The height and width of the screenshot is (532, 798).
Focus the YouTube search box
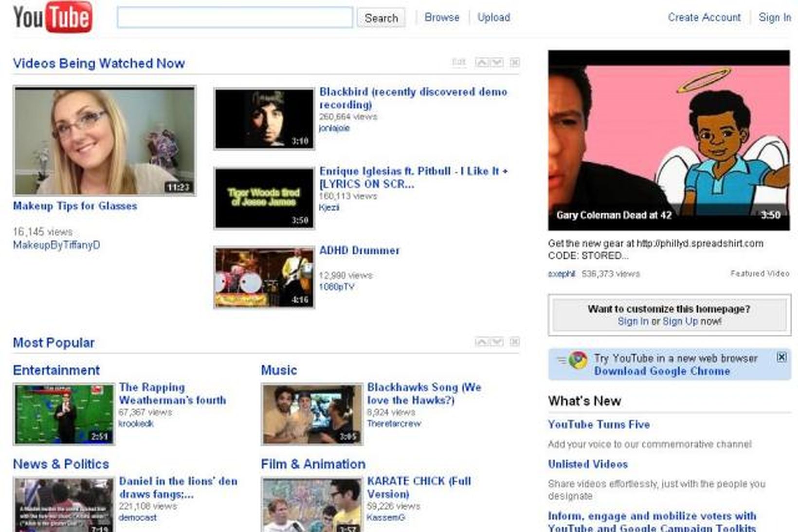[x=235, y=18]
